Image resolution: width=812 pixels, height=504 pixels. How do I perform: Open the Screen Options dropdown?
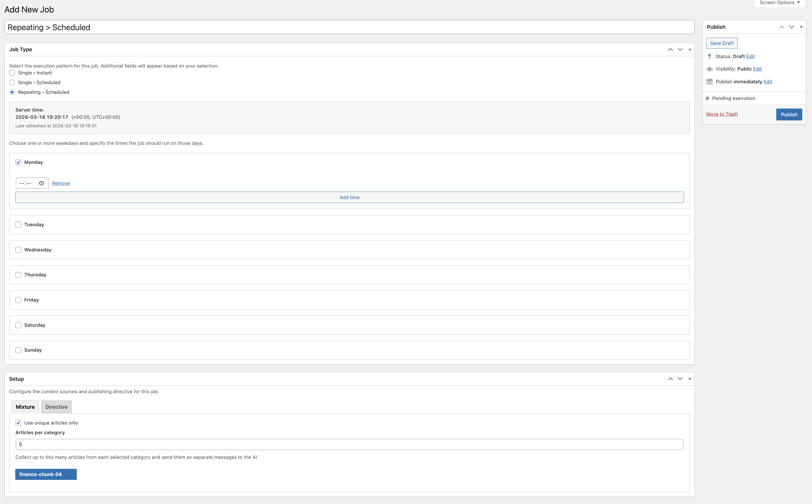pos(779,3)
